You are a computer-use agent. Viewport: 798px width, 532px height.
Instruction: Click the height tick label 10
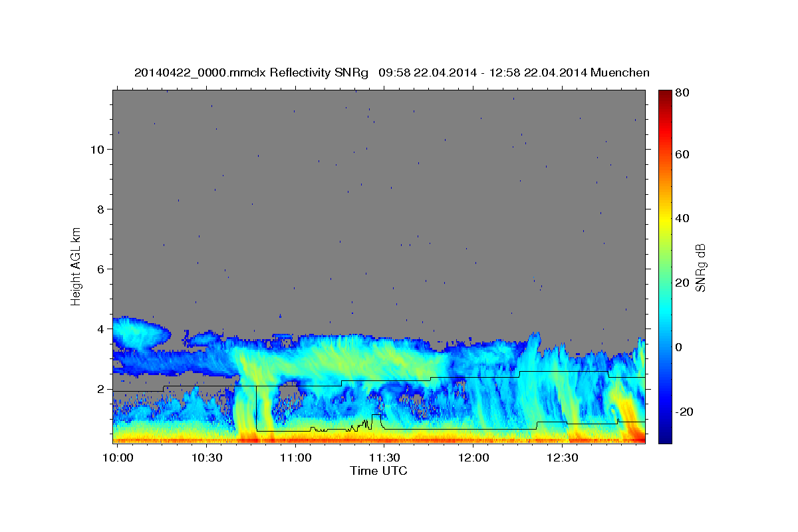(98, 150)
